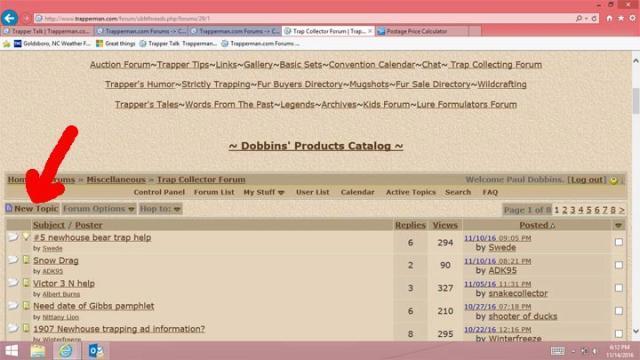Tick the checkbox on the Snow Drag row
This screenshot has height=360, width=640.
(619, 265)
